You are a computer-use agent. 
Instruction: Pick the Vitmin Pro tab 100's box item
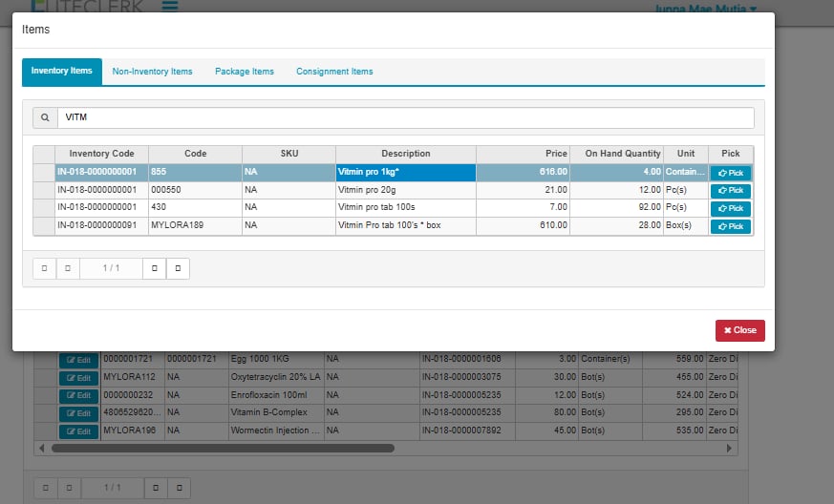coord(730,226)
